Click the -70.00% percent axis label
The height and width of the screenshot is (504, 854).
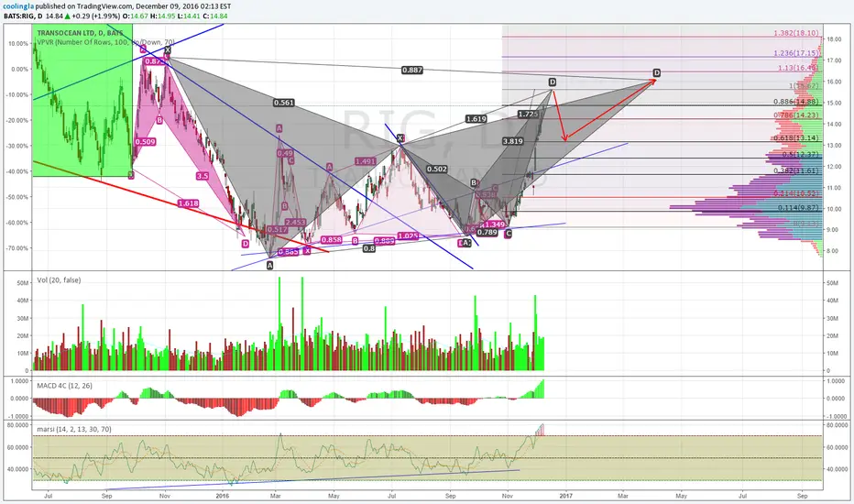(x=17, y=248)
